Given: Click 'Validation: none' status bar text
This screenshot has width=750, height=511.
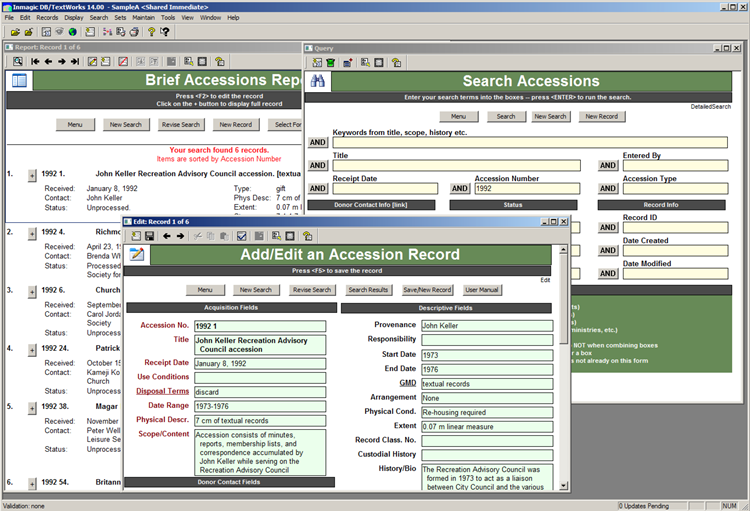Looking at the screenshot, I should pyautogui.click(x=23, y=506).
